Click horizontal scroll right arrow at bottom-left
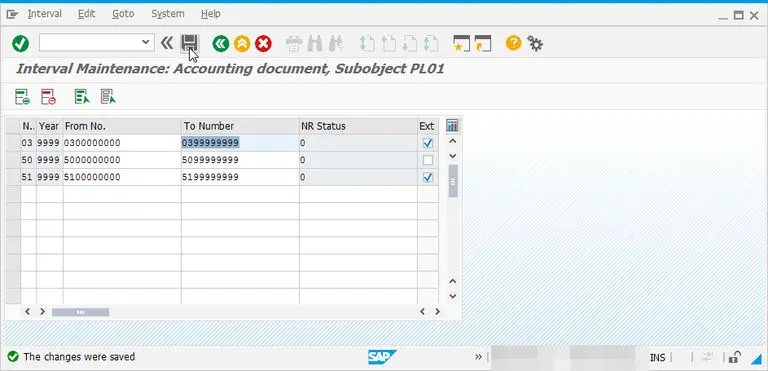 (43, 311)
